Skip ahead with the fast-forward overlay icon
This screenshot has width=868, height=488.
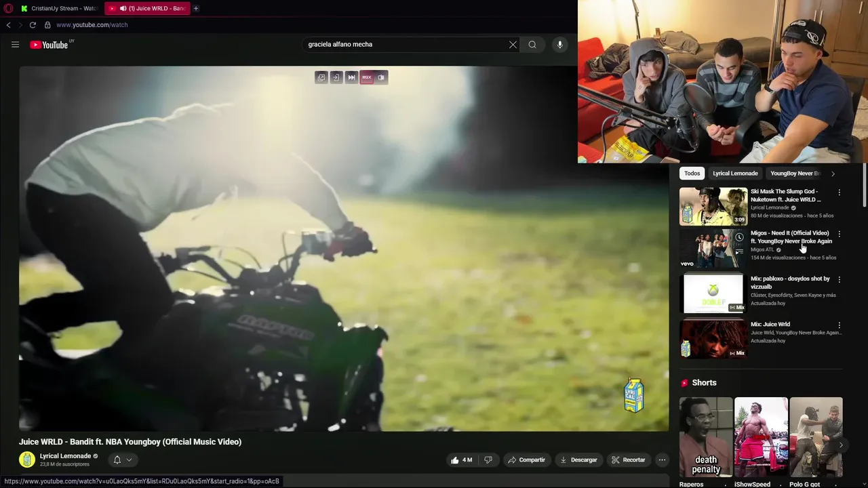351,77
